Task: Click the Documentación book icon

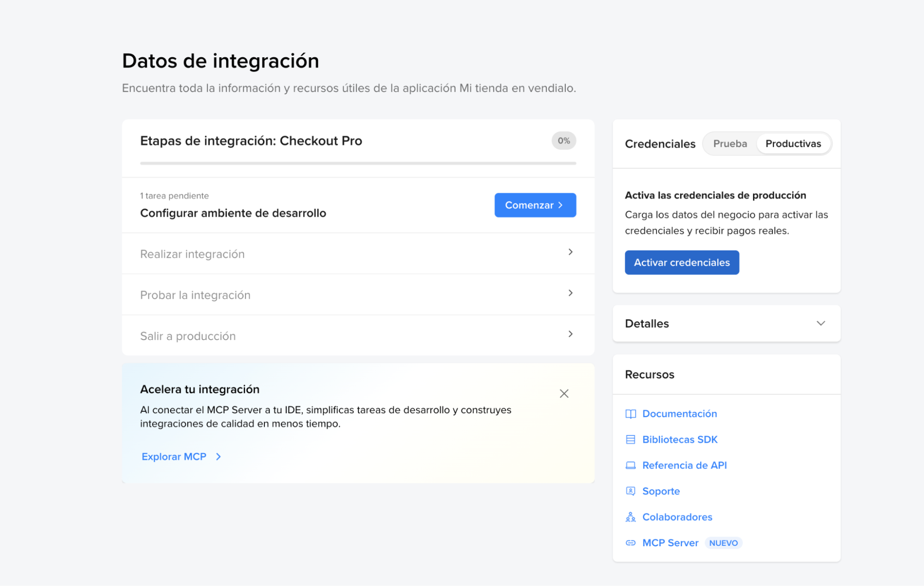Action: [630, 414]
